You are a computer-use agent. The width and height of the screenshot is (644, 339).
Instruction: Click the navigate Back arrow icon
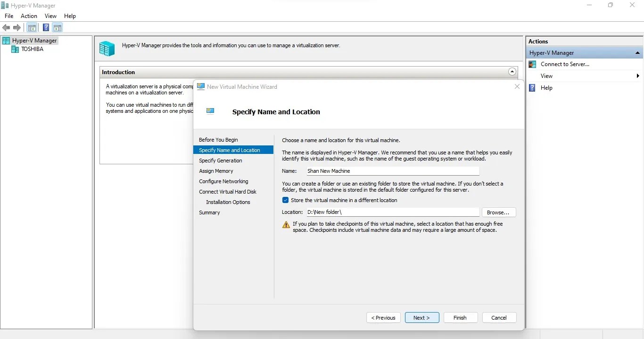point(6,27)
